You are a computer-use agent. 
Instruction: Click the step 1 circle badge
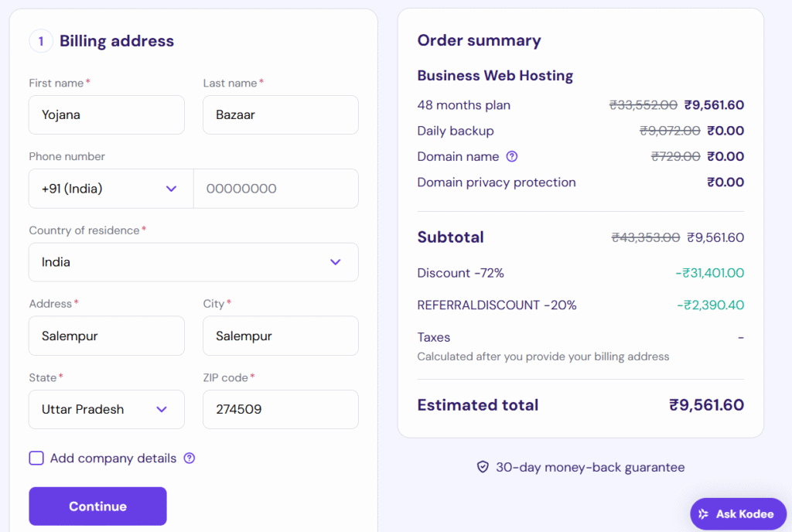pyautogui.click(x=41, y=41)
